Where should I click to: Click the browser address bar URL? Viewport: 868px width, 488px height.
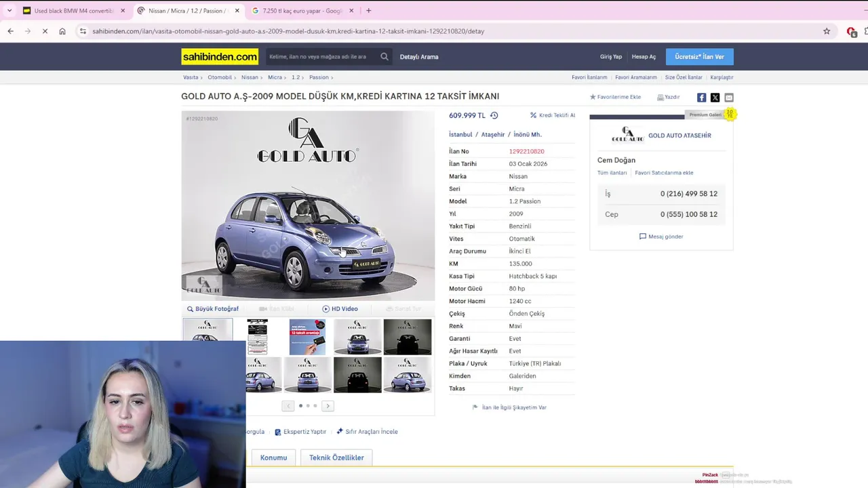tap(288, 31)
